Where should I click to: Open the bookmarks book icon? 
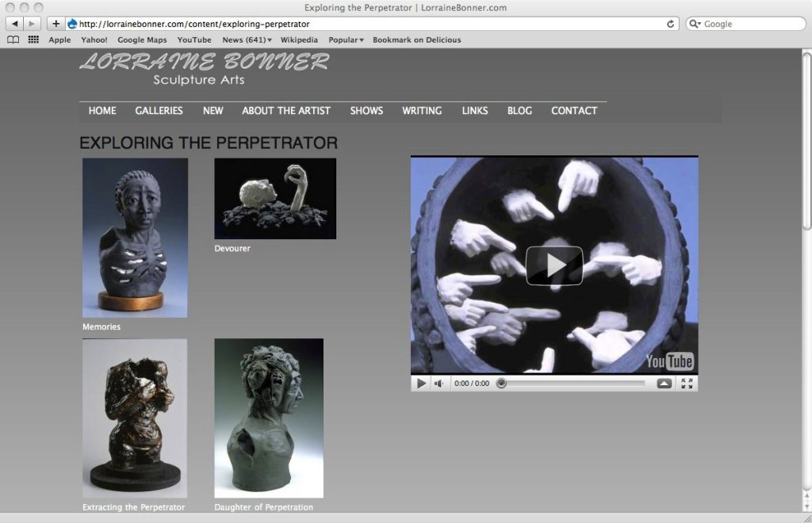click(13, 40)
